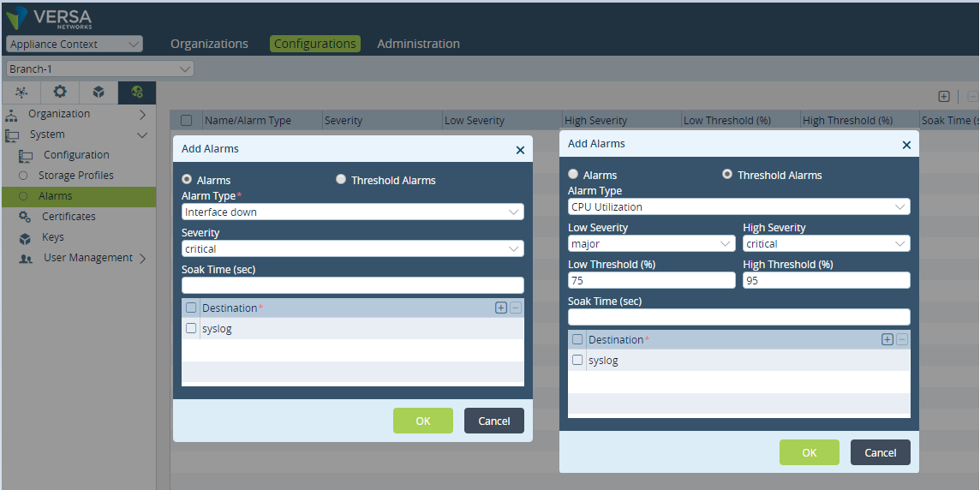Click Soak Time field in left dialog
The height and width of the screenshot is (490, 980).
pos(352,285)
